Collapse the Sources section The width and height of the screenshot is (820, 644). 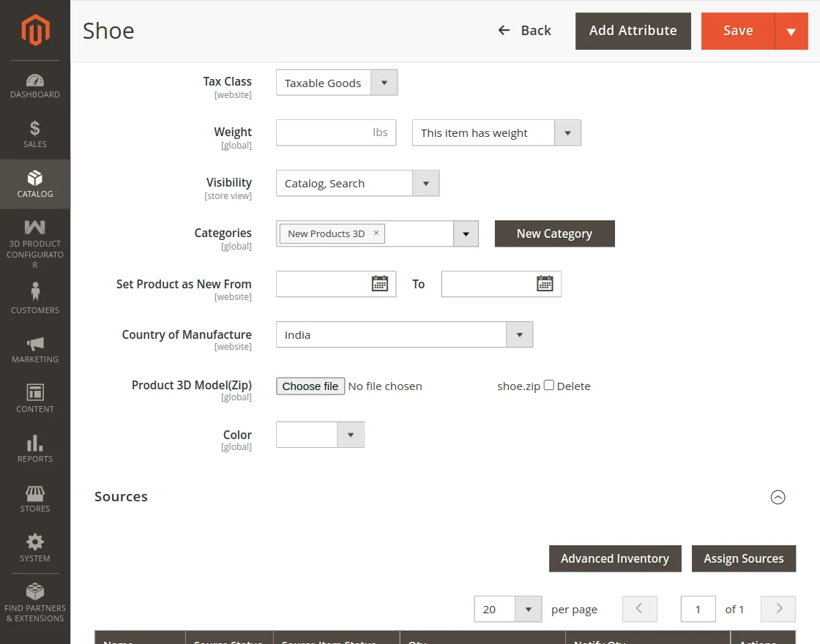(778, 497)
